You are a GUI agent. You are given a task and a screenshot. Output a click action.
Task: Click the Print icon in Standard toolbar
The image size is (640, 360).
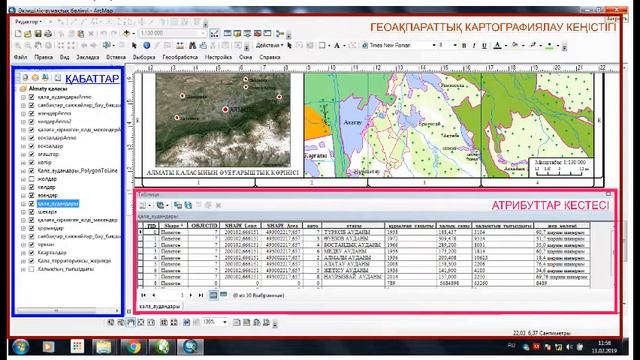[x=48, y=34]
